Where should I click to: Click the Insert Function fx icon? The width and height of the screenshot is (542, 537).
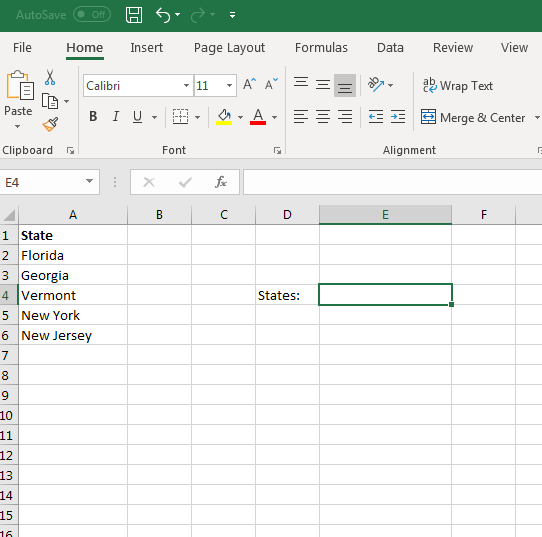pyautogui.click(x=221, y=181)
